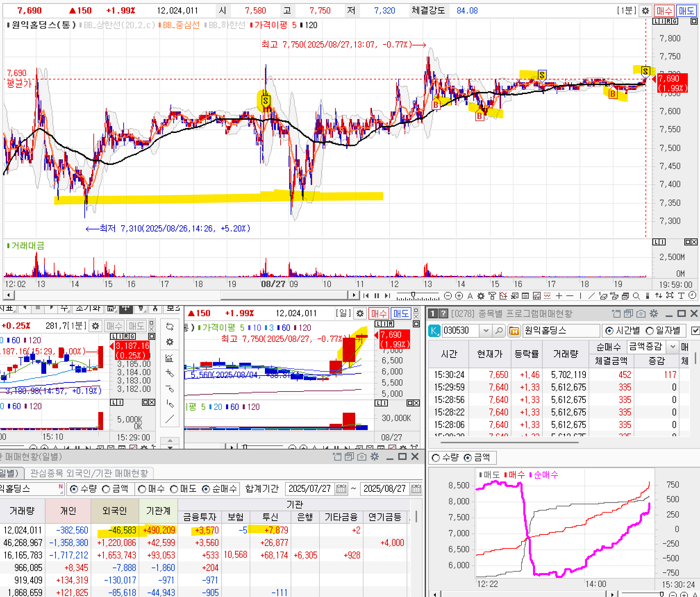Select the 매수 radio option in the filter row
The height and width of the screenshot is (597, 700).
(142, 489)
